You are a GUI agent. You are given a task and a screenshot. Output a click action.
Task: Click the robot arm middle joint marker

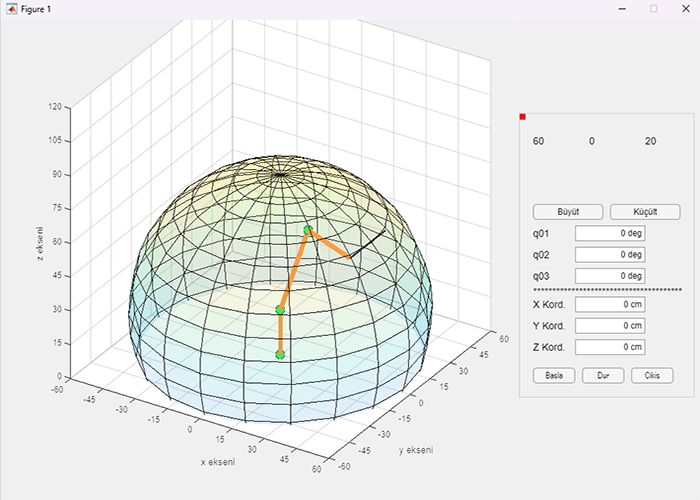[x=280, y=310]
